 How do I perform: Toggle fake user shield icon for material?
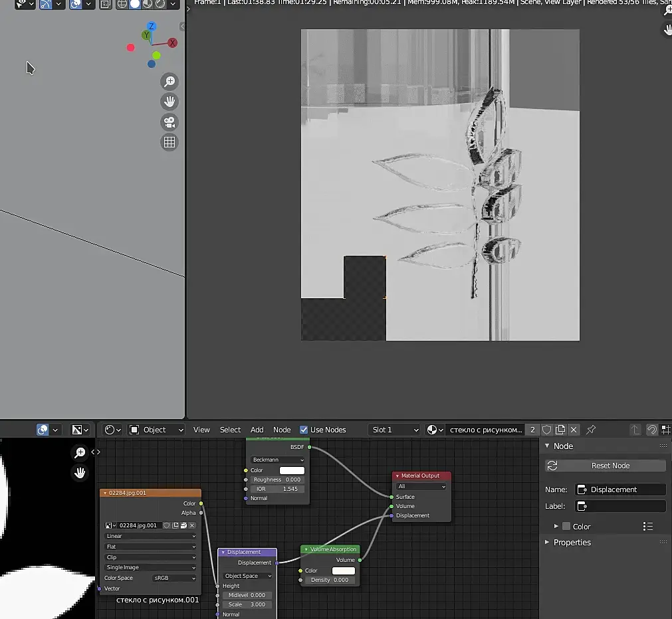[547, 430]
